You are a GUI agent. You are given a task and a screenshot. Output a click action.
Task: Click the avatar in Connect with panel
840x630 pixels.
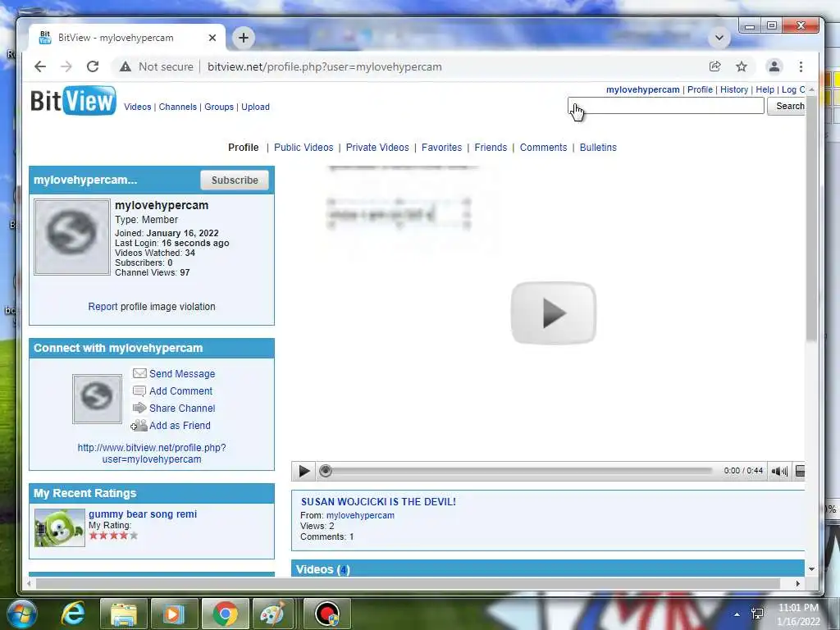coord(97,399)
